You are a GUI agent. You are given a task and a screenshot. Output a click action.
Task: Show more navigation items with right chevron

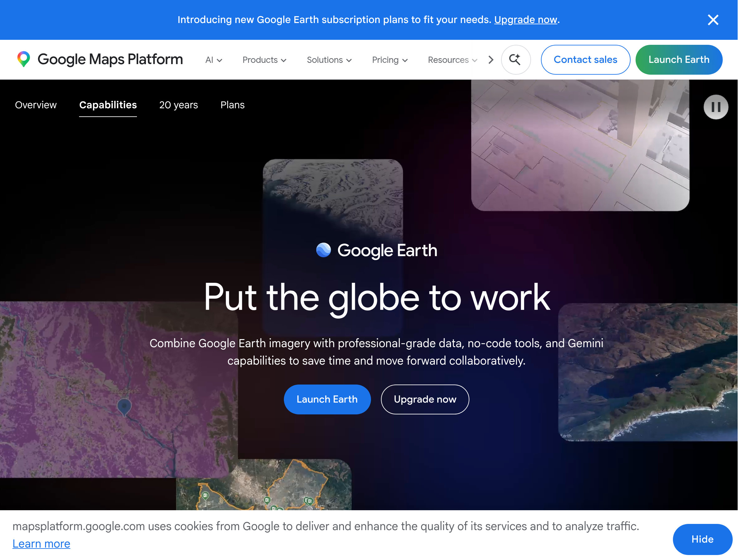491,60
